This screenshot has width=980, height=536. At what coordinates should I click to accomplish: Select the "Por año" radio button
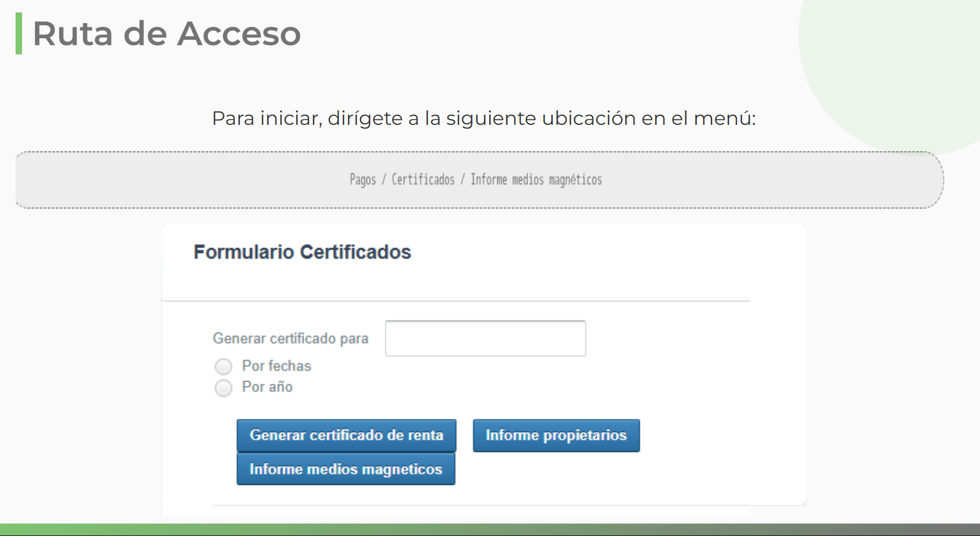223,387
